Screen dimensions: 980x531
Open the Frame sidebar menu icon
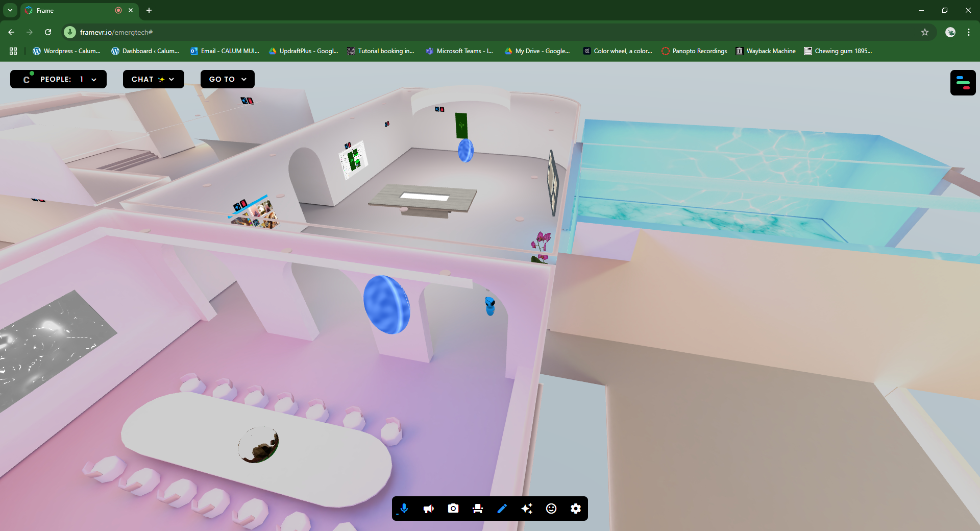click(x=963, y=83)
